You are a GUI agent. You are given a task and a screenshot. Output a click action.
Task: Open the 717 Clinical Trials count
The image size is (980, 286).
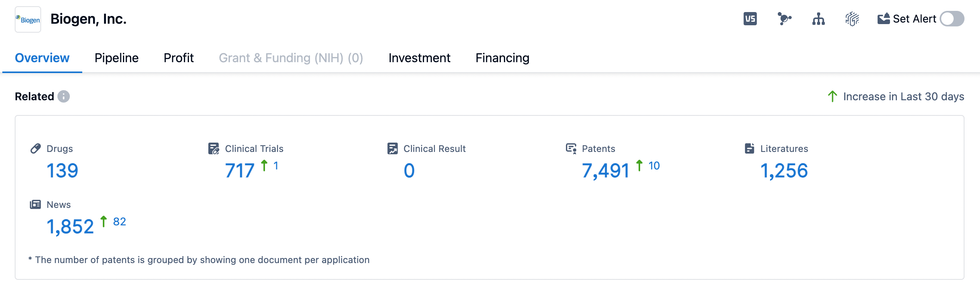point(240,171)
